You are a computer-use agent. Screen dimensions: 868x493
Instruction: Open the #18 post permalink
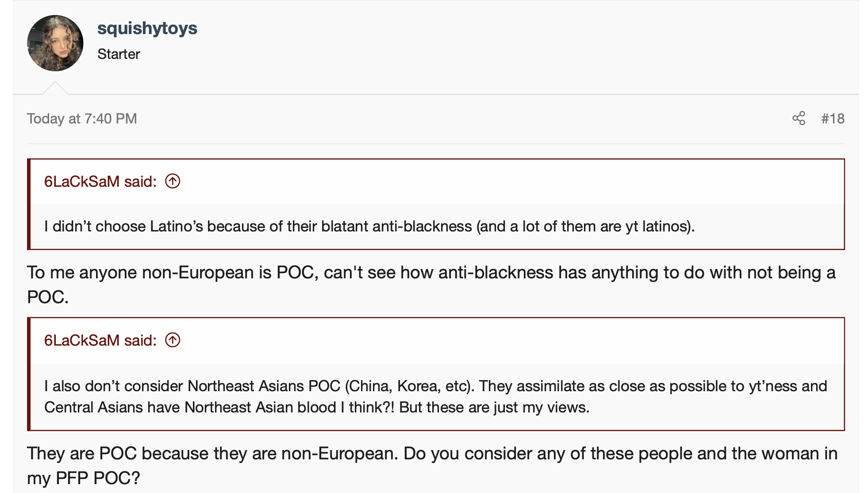pyautogui.click(x=833, y=119)
